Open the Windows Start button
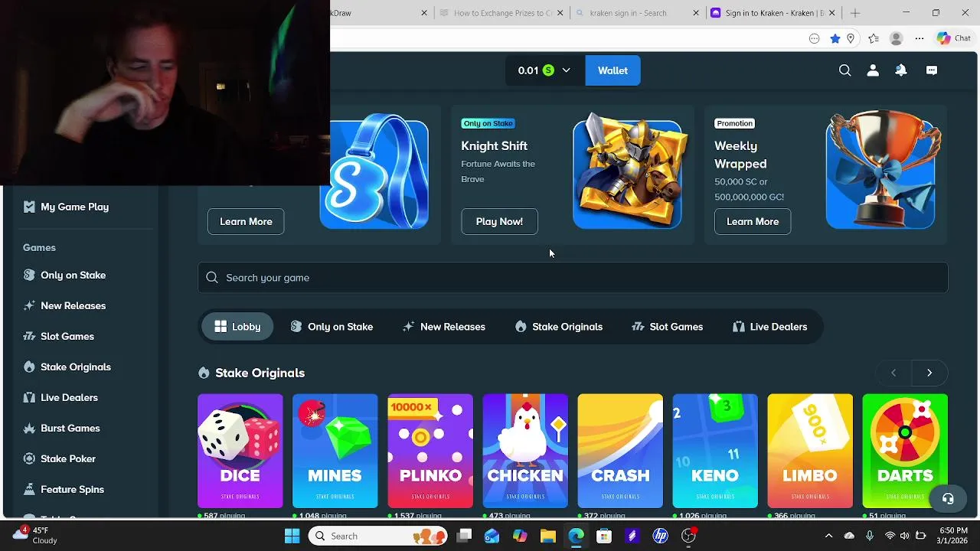Viewport: 980px width, 551px height. coord(292,536)
